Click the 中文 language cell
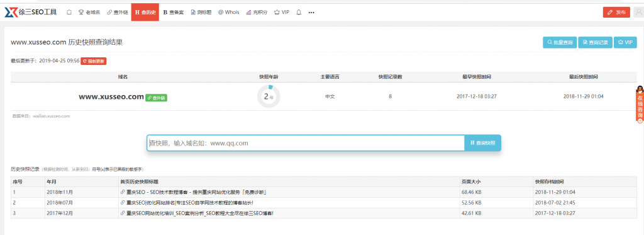 click(x=330, y=97)
